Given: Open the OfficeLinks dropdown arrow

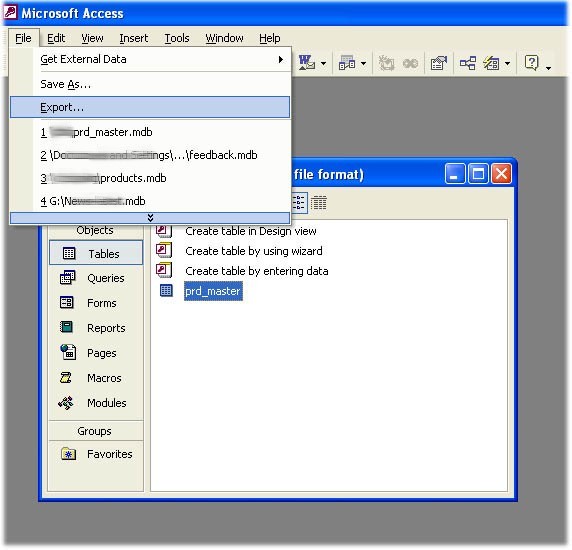Looking at the screenshot, I should 324,63.
